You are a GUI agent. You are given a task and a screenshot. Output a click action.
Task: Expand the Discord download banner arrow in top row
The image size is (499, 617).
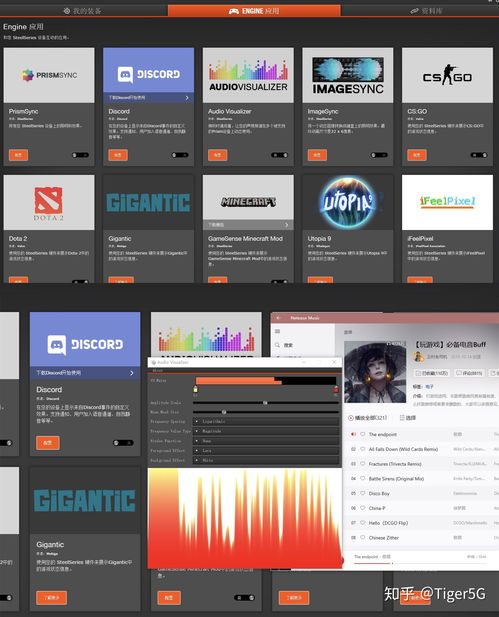(x=187, y=98)
